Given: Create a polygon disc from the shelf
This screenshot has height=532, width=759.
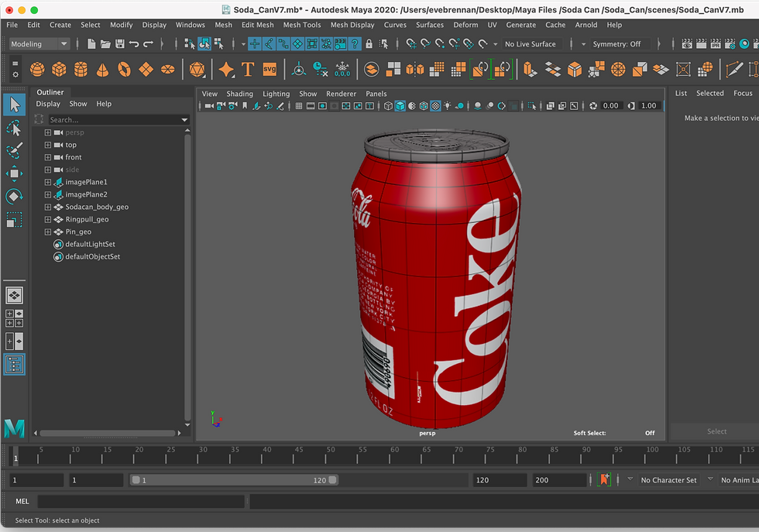Looking at the screenshot, I should pos(168,69).
